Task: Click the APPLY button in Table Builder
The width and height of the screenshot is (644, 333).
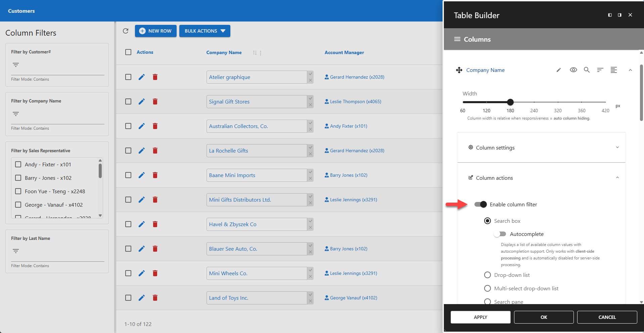Action: pyautogui.click(x=480, y=317)
